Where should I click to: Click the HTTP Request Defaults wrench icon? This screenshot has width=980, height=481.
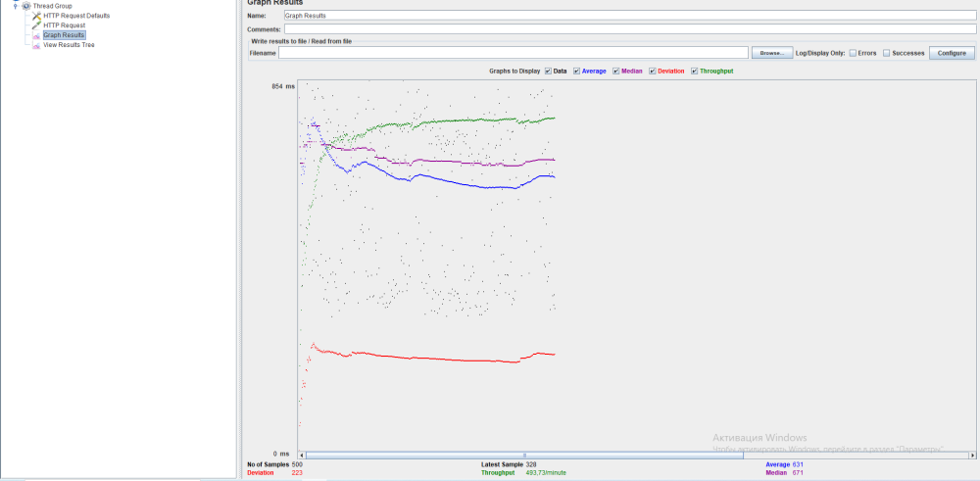[x=36, y=16]
